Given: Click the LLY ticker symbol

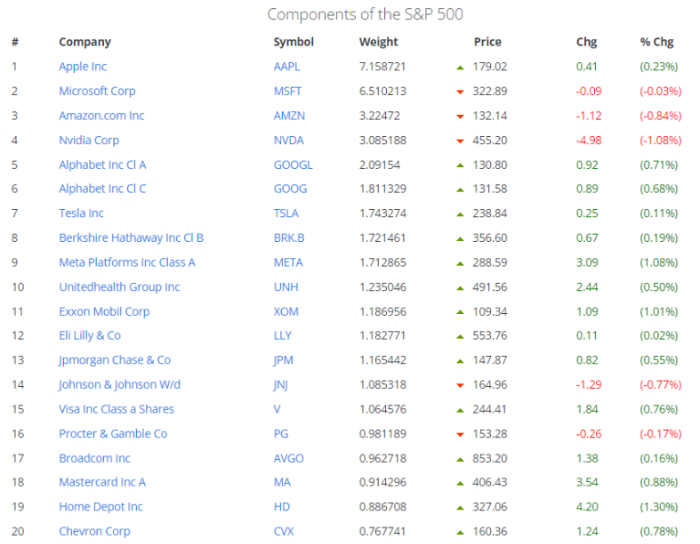Looking at the screenshot, I should point(282,336).
